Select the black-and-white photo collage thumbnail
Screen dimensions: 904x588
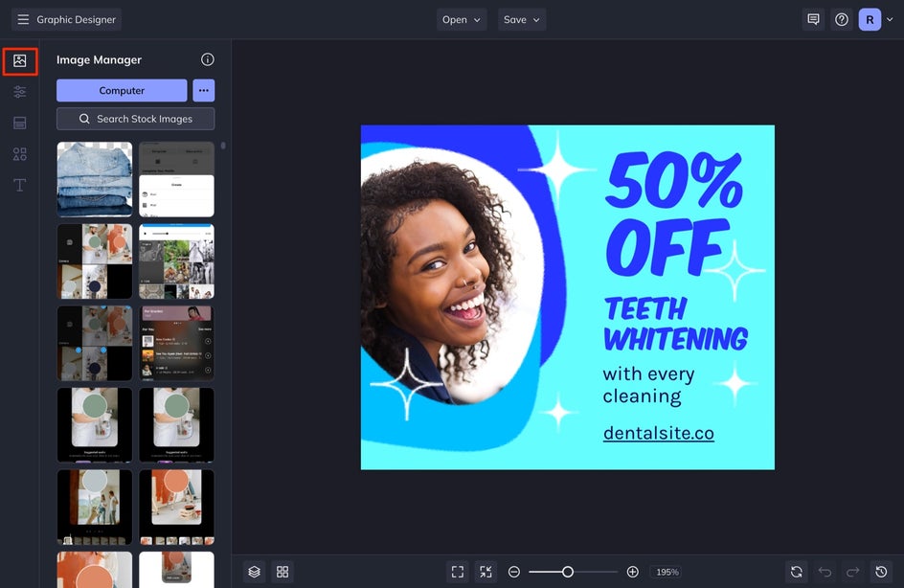click(176, 261)
